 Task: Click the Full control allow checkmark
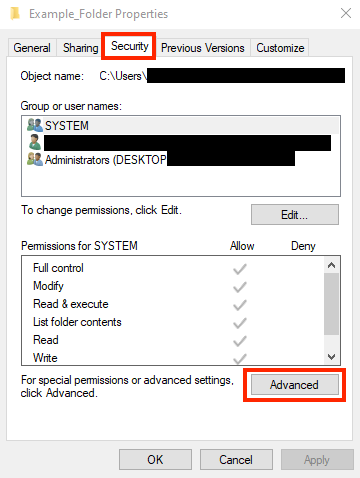[240, 269]
